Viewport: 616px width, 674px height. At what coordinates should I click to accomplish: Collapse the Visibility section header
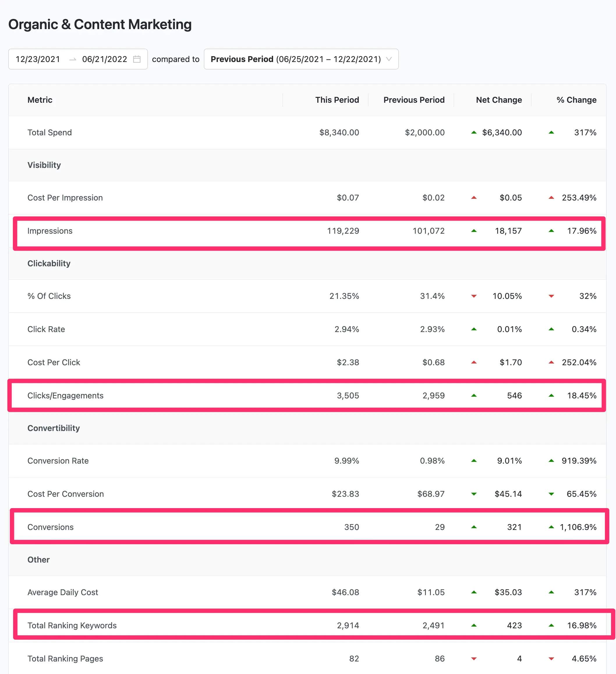44,165
